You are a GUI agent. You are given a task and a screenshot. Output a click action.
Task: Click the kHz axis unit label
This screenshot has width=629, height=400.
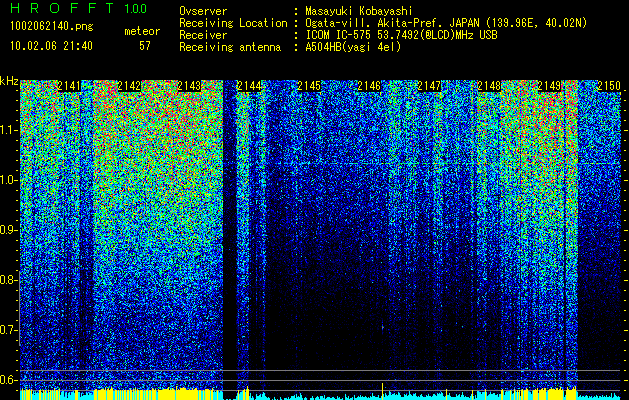[9, 81]
